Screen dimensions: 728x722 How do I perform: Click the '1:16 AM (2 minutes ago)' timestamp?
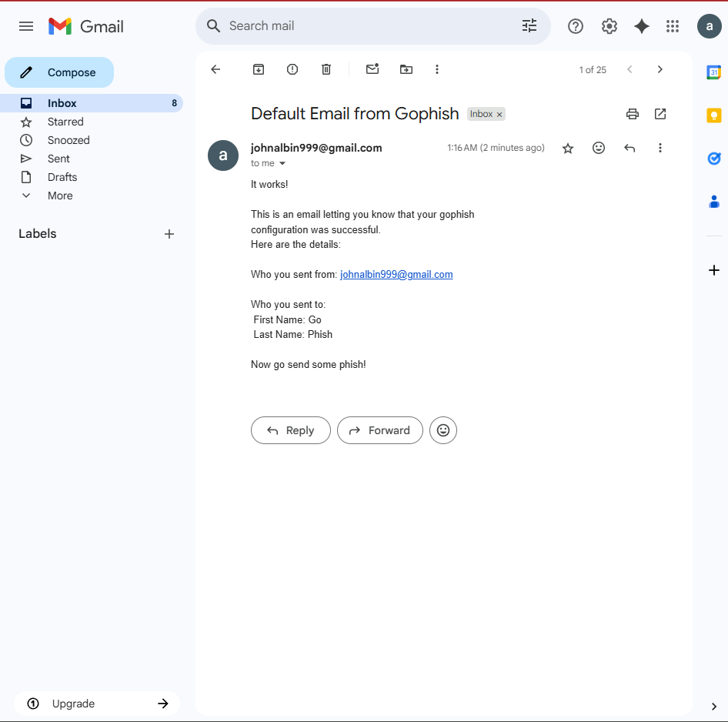[496, 148]
